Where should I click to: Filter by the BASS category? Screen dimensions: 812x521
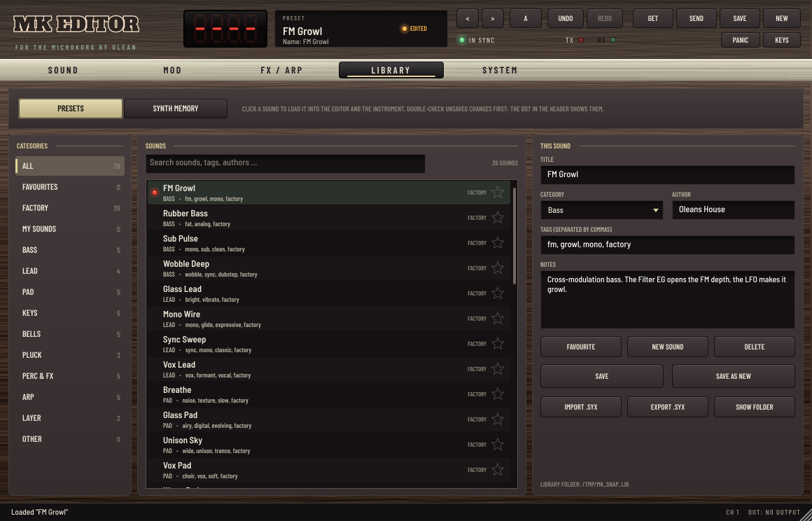click(x=70, y=249)
